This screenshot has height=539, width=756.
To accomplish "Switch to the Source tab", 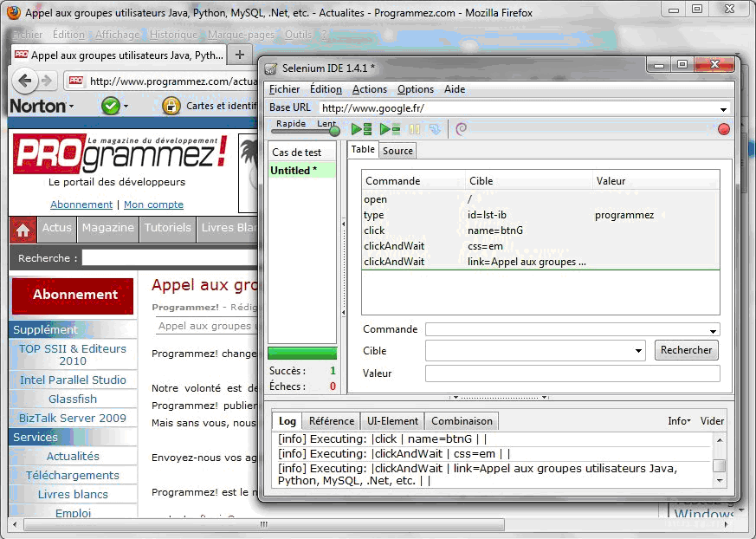I will pos(397,151).
